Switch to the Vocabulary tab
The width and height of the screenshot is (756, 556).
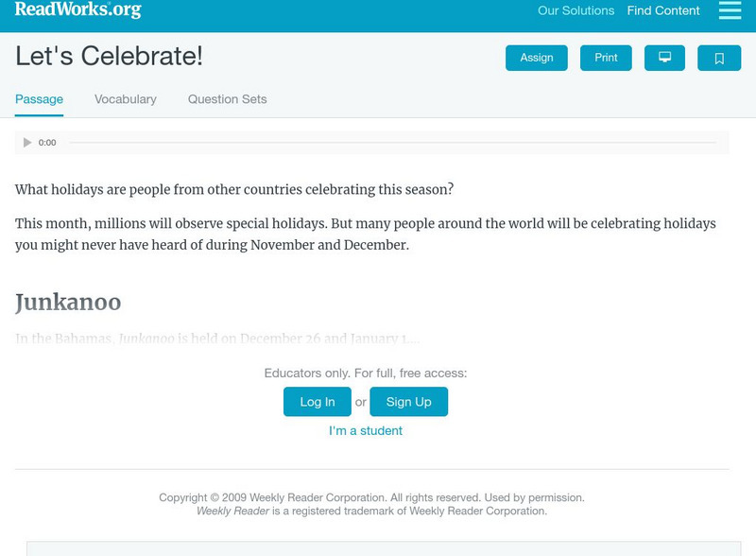126,99
